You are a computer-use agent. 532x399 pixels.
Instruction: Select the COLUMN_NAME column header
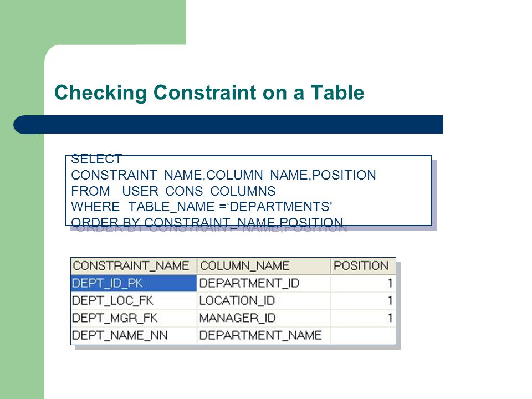pos(264,266)
